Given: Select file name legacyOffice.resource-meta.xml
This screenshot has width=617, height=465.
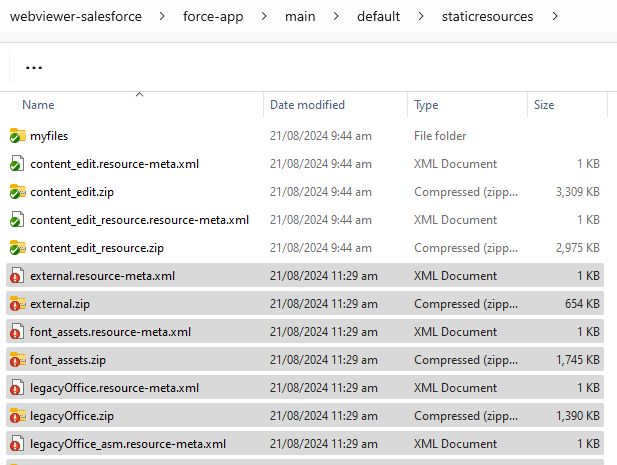Looking at the screenshot, I should (x=115, y=388).
